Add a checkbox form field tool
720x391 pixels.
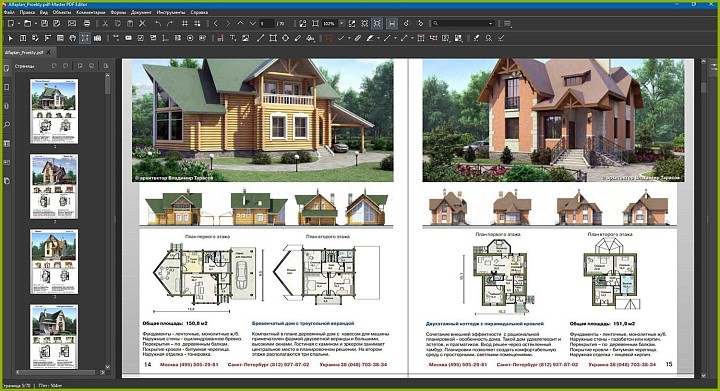pos(141,38)
